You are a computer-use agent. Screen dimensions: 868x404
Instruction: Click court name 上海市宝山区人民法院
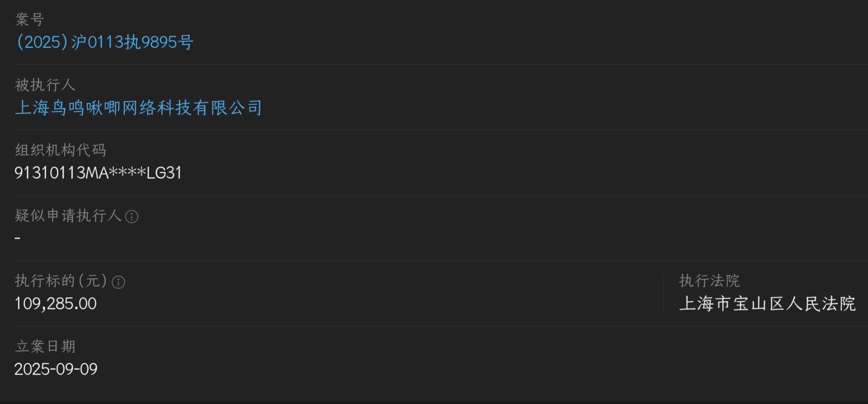(767, 304)
